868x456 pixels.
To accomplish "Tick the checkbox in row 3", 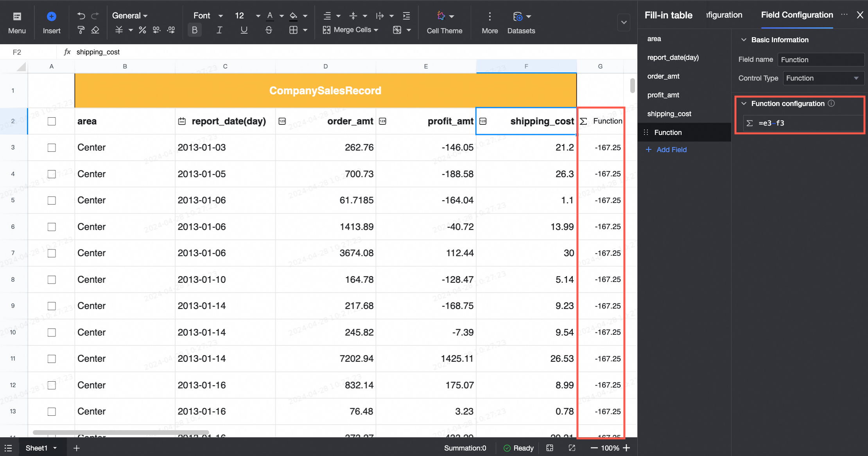I will pyautogui.click(x=52, y=147).
